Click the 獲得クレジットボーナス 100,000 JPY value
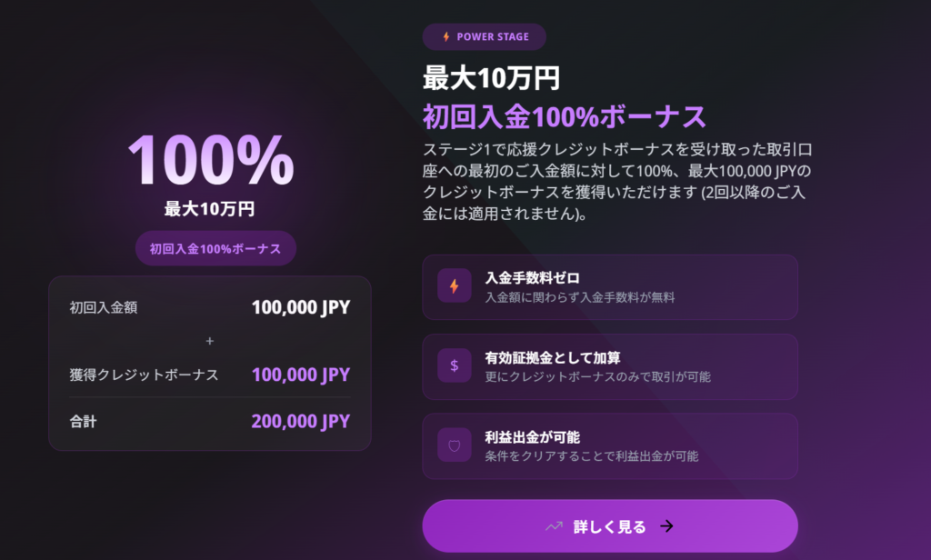Viewport: 931px width, 560px height. 300,375
